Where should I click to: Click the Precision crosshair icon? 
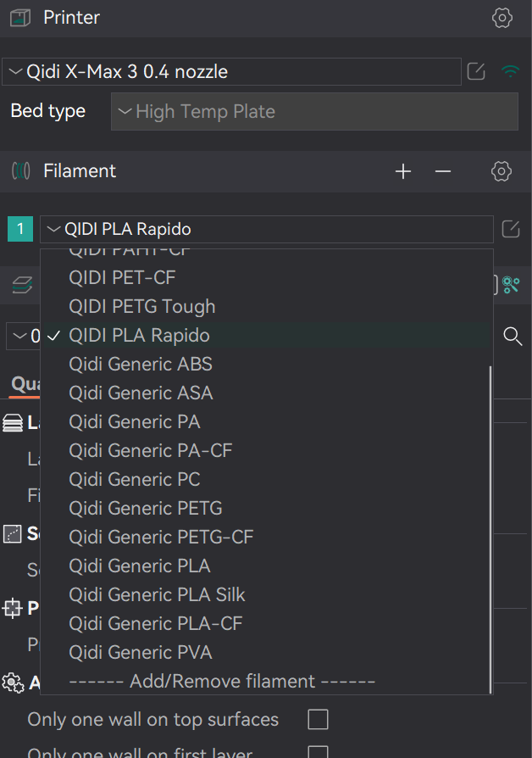11,608
